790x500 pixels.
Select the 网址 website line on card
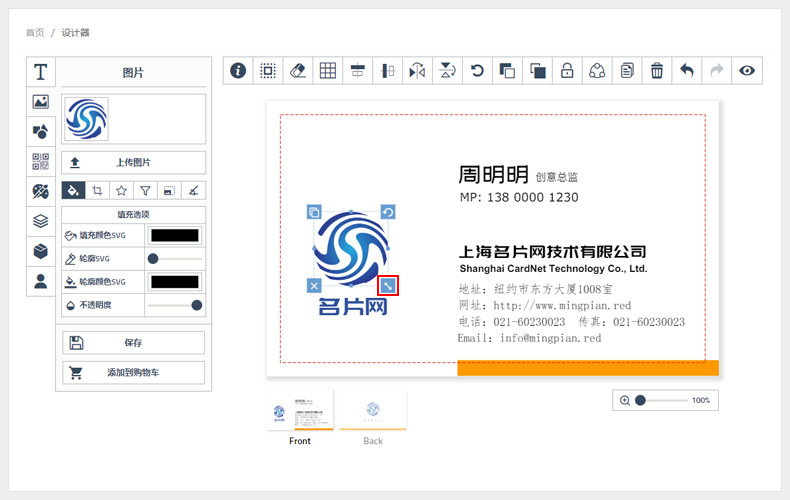[545, 305]
